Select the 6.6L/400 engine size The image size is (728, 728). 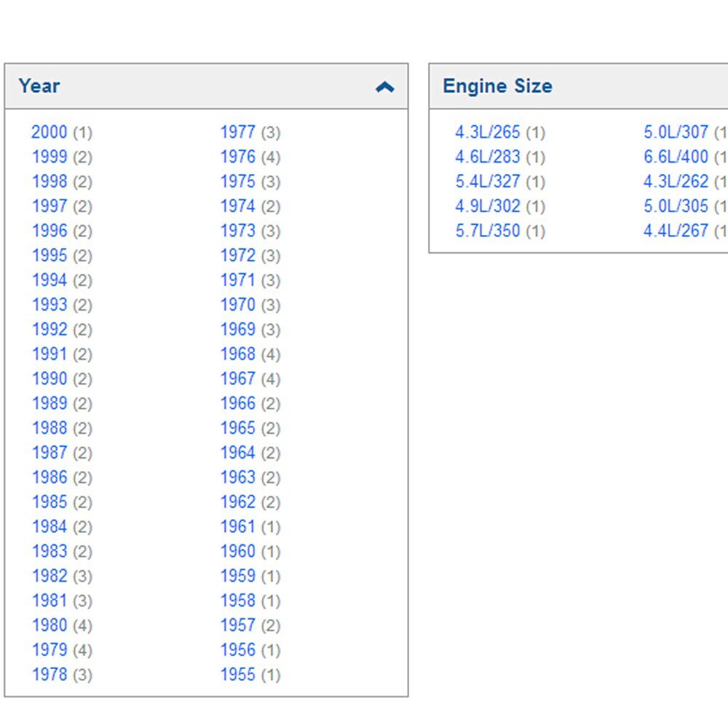[676, 157]
